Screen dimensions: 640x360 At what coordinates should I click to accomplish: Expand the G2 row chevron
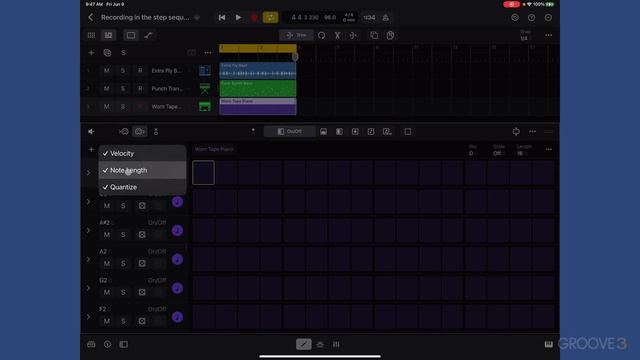[x=88, y=288]
